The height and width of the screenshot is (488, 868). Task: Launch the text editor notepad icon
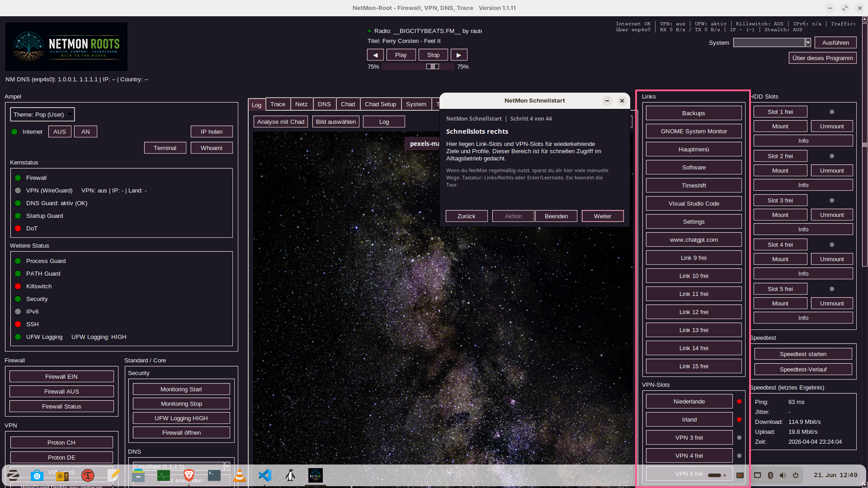coord(113,475)
